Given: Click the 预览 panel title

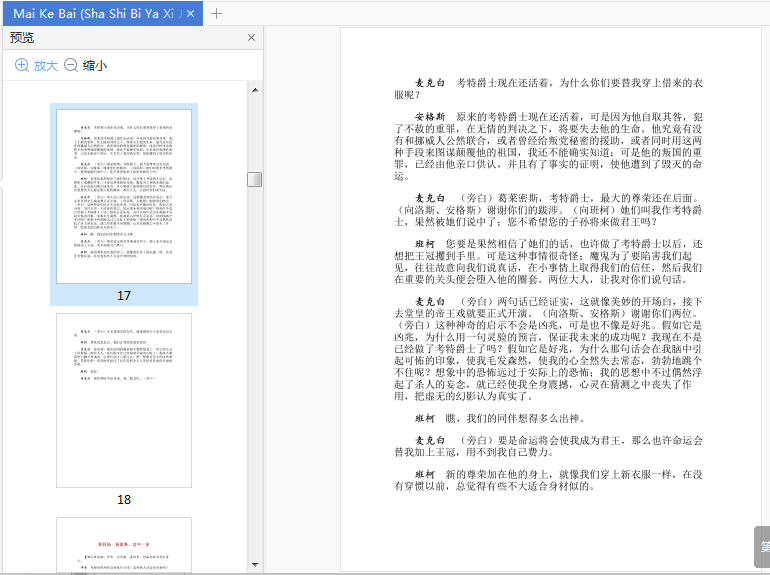Looking at the screenshot, I should pyautogui.click(x=22, y=38).
